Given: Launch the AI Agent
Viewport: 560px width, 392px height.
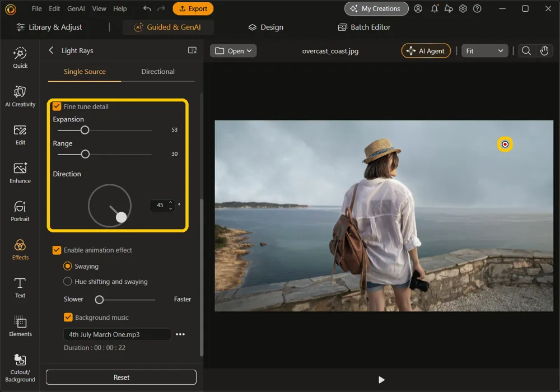Looking at the screenshot, I should tap(426, 51).
